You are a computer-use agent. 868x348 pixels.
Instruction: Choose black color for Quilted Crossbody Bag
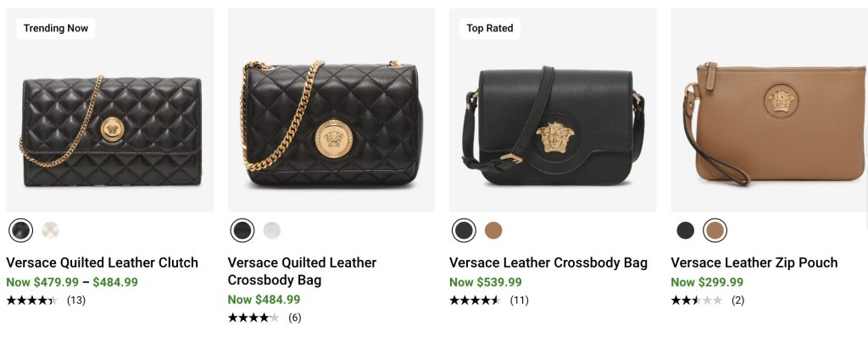click(242, 229)
